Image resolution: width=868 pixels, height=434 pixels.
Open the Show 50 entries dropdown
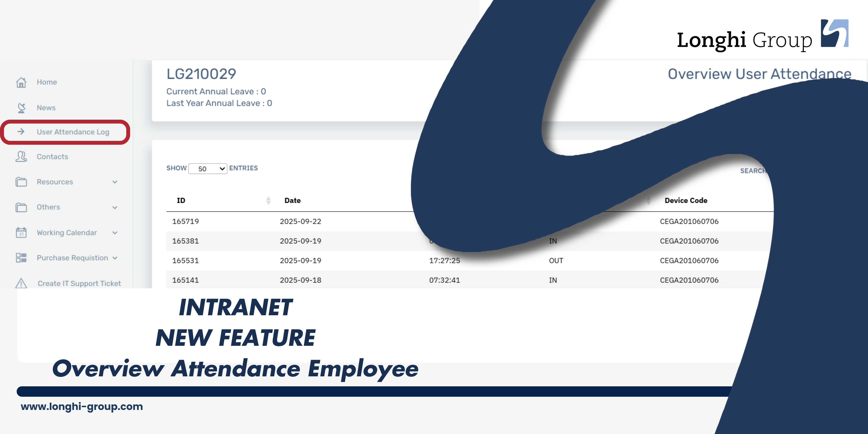208,169
